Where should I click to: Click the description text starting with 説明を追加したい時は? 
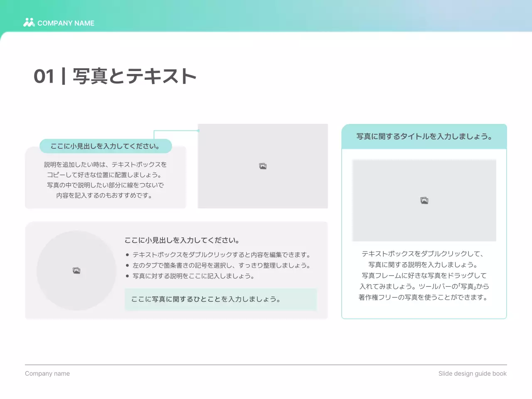coord(105,165)
